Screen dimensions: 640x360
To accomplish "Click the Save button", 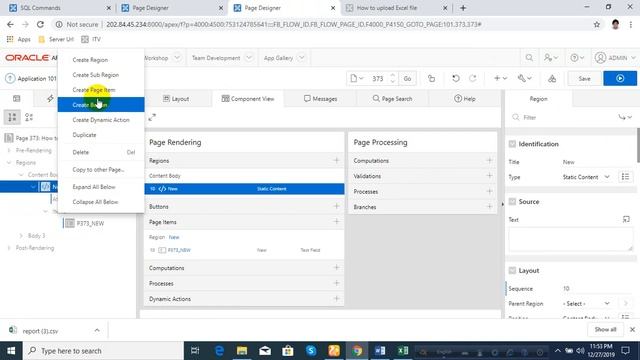I will click(584, 78).
